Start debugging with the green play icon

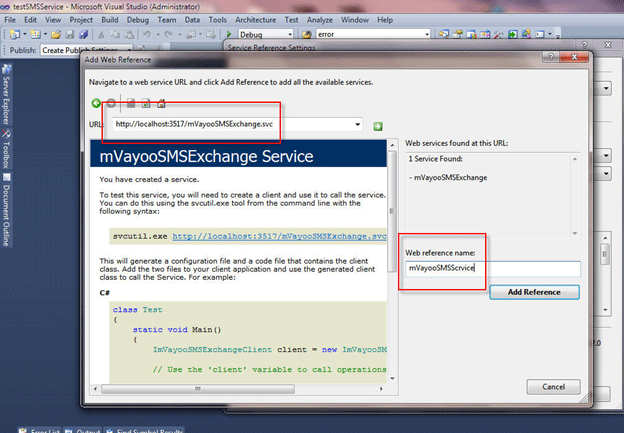click(229, 35)
